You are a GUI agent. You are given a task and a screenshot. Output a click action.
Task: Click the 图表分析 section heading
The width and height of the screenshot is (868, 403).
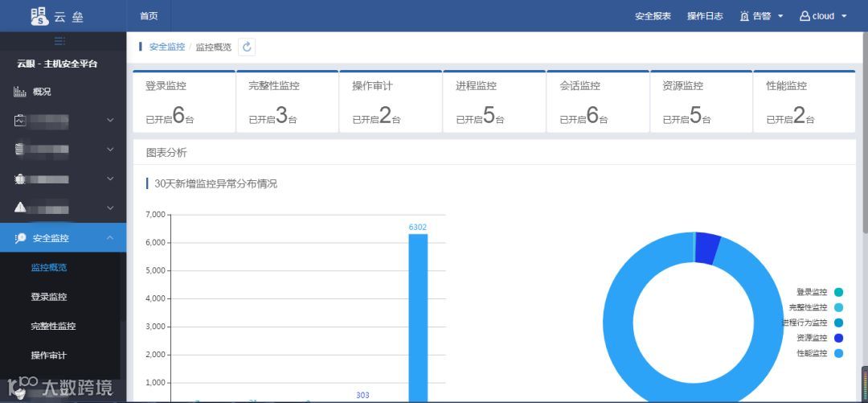[166, 153]
